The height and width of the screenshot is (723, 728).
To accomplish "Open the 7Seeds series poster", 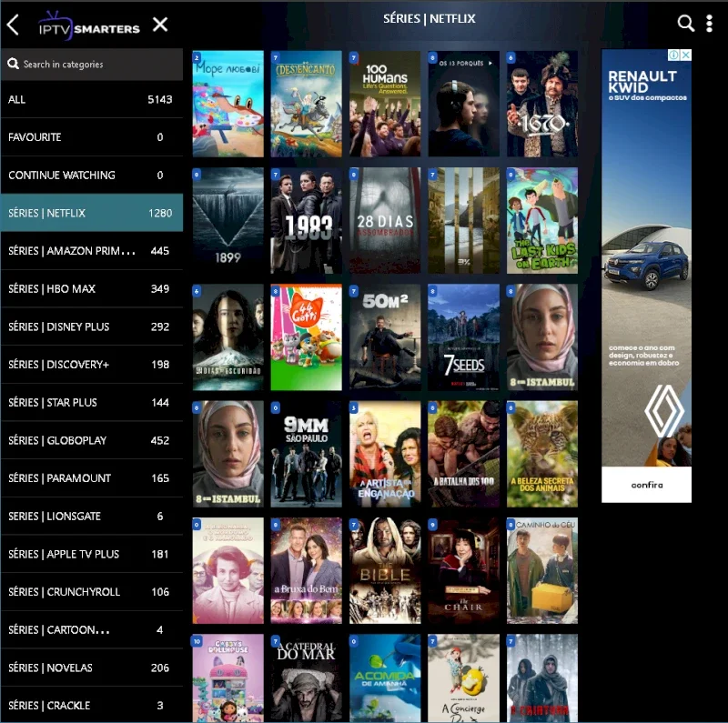I will 463,336.
